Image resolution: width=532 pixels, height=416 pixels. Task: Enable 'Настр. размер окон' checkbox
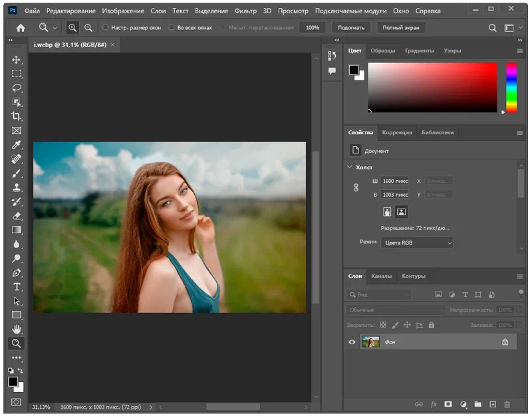(106, 27)
